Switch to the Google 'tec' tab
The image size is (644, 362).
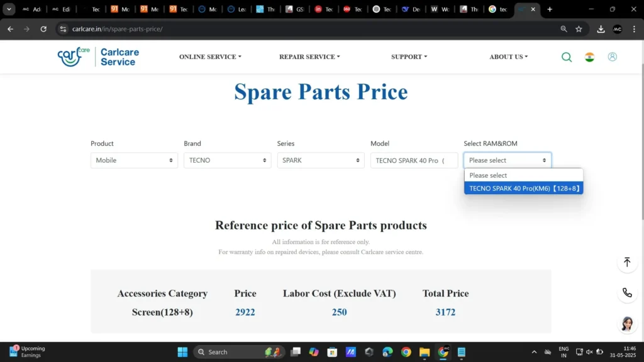[498, 9]
